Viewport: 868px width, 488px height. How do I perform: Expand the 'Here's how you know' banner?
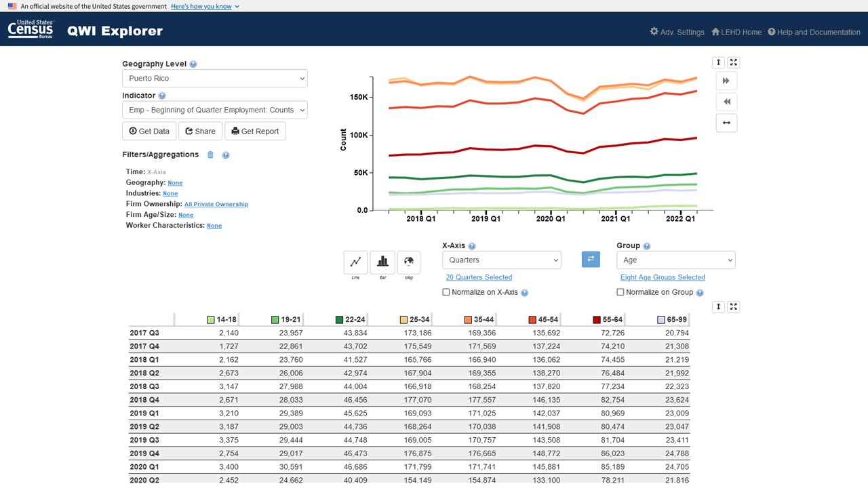[x=205, y=6]
